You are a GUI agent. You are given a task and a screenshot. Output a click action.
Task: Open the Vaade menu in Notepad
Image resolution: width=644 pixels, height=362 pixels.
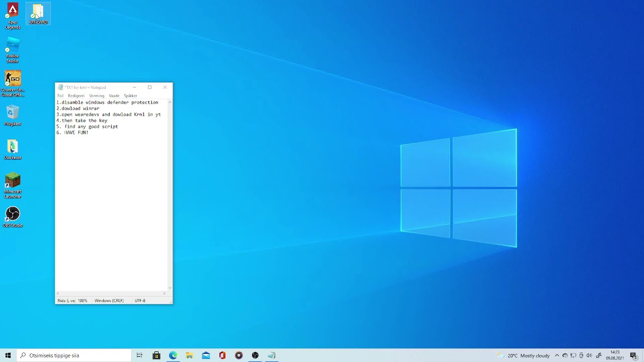coord(114,96)
